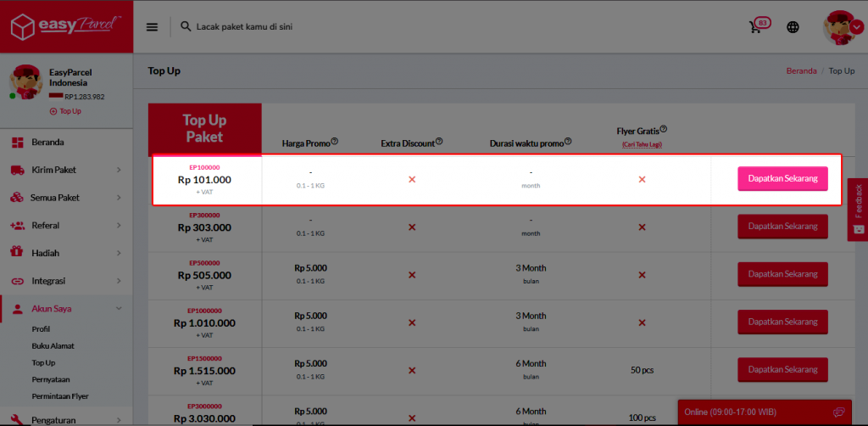Image resolution: width=868 pixels, height=426 pixels.
Task: Open Beranda in sidebar
Action: tap(47, 142)
